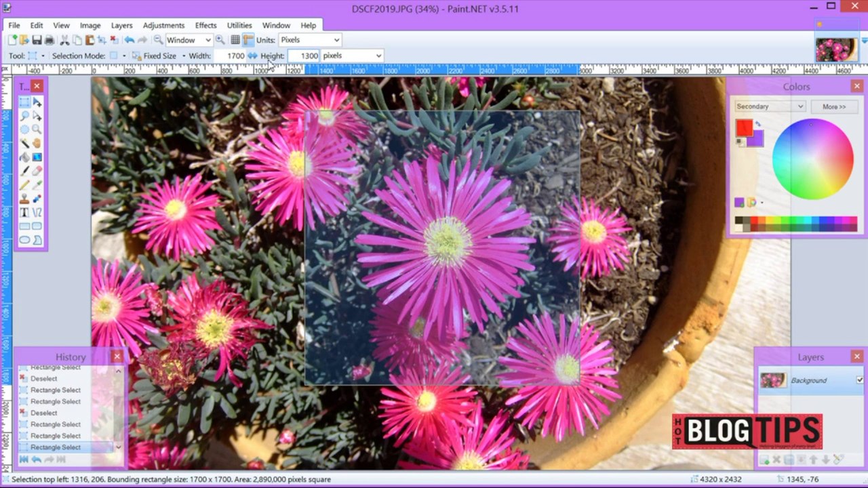The height and width of the screenshot is (488, 868).
Task: Open the Adjustments menu
Action: click(x=163, y=25)
